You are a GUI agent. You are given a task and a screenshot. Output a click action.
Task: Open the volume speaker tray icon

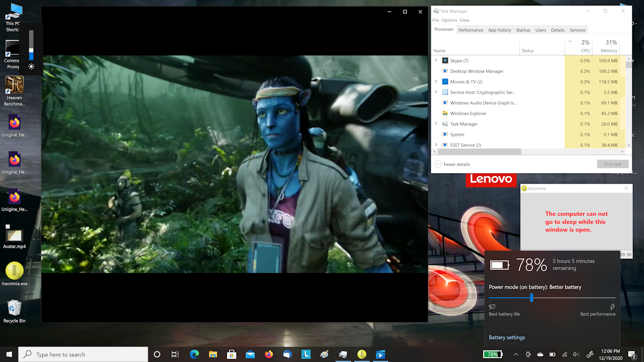[576, 354]
